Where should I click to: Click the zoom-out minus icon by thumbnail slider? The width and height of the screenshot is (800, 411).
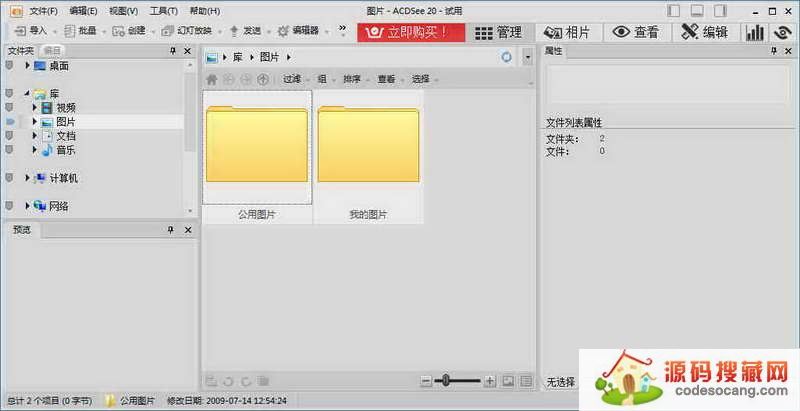tap(426, 381)
